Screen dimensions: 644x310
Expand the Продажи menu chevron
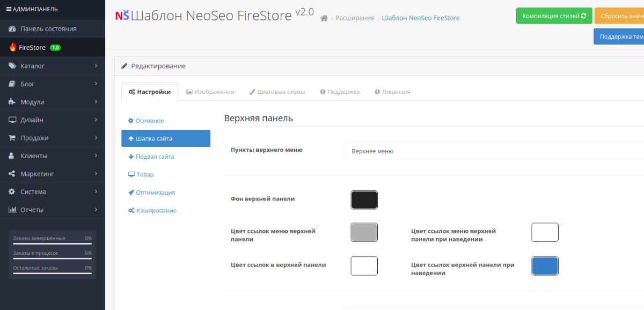click(96, 138)
